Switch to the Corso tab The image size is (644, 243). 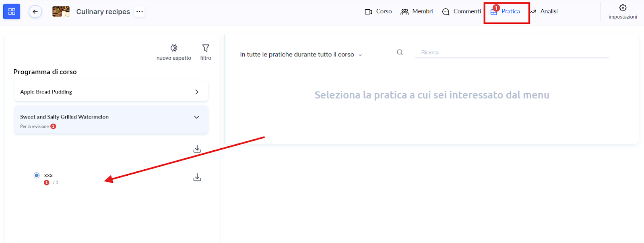coord(378,12)
